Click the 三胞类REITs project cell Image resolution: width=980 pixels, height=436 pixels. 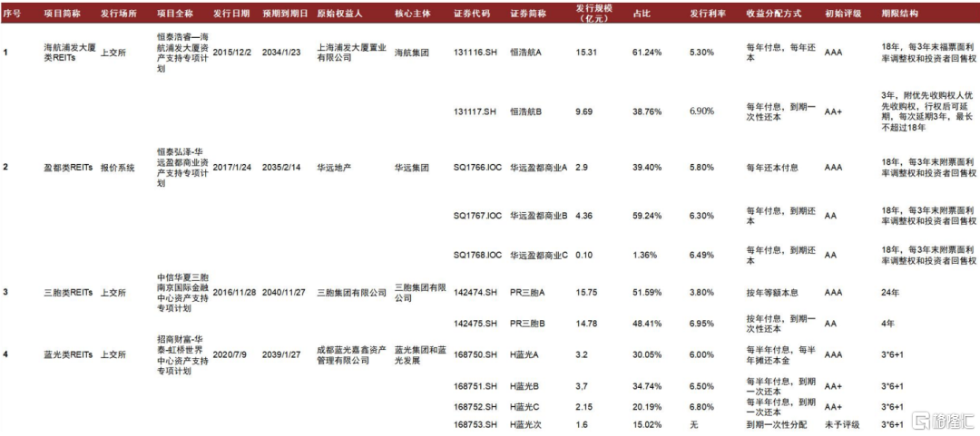pyautogui.click(x=68, y=293)
